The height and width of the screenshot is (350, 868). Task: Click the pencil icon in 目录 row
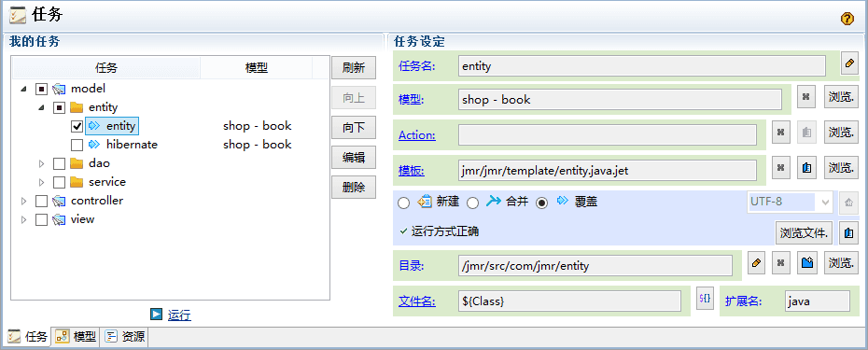[756, 263]
